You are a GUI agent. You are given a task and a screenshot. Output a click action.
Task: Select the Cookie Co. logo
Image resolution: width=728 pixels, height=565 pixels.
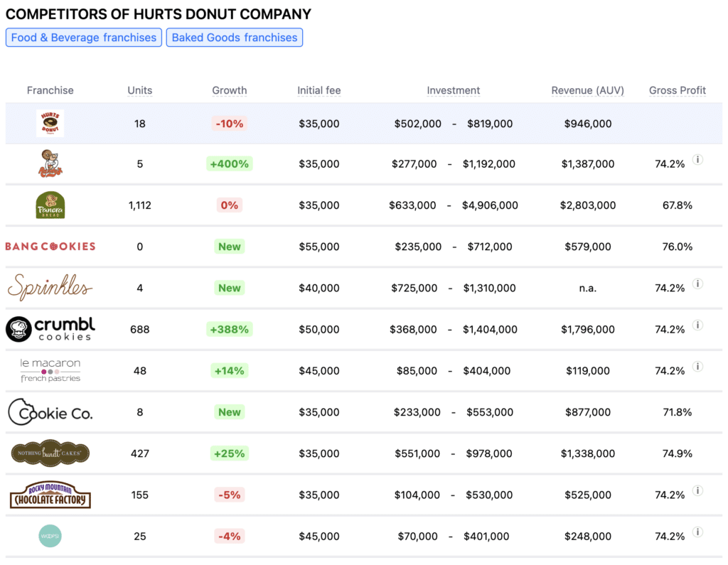pos(50,411)
